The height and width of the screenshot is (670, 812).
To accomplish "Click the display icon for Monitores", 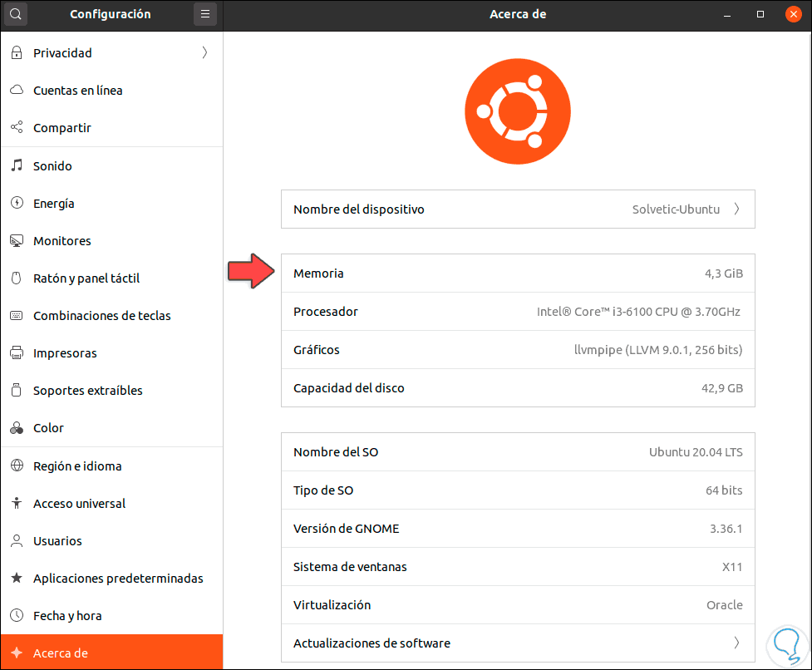I will point(17,241).
